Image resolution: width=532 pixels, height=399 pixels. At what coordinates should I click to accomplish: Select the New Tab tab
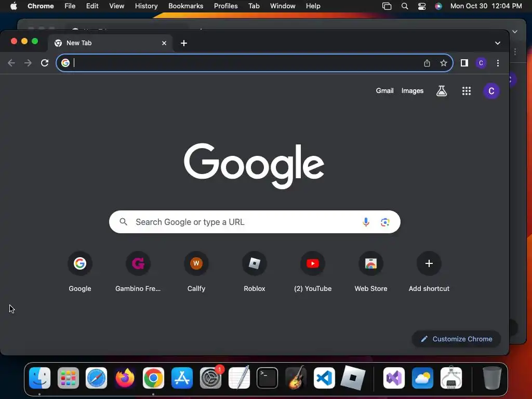111,43
